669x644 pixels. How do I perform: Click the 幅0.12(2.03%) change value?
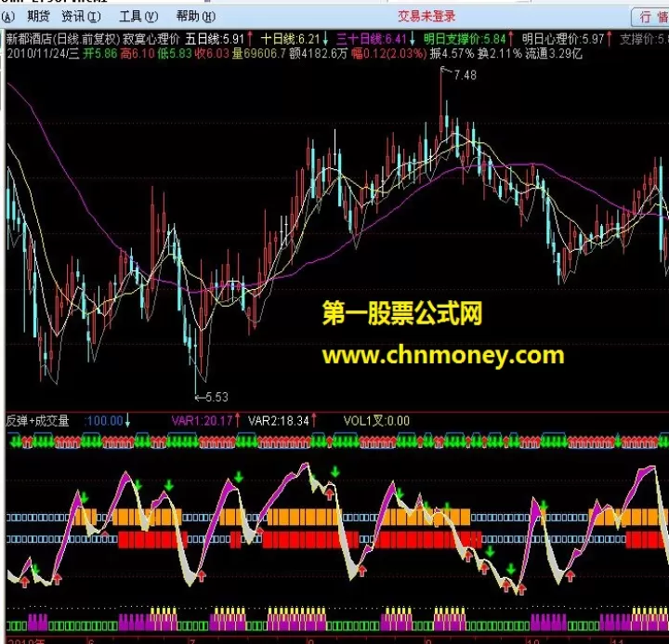tap(388, 54)
